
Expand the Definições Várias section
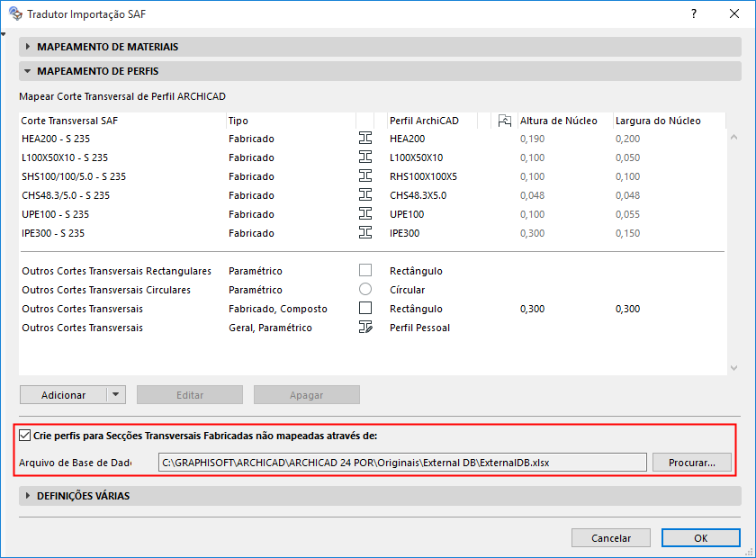[x=28, y=496]
